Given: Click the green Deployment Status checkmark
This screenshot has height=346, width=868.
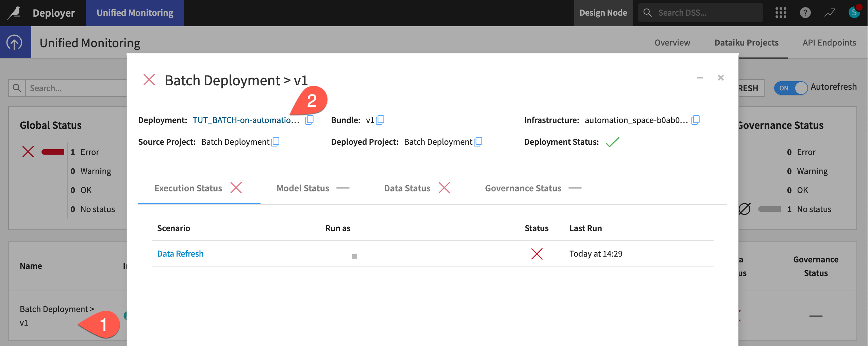Looking at the screenshot, I should pyautogui.click(x=613, y=142).
